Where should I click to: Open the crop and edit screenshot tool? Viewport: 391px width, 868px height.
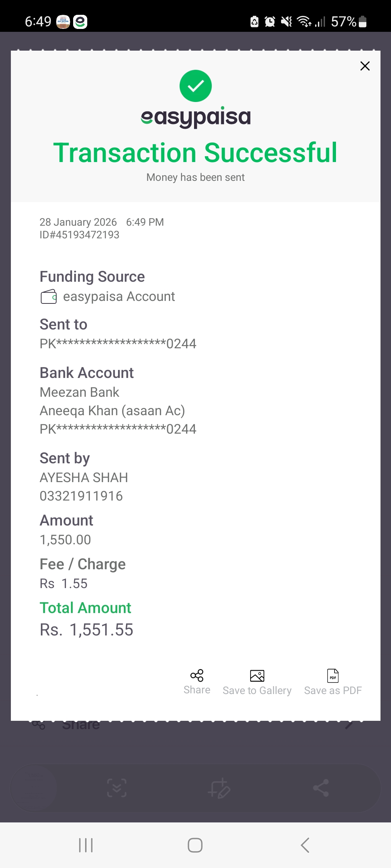[x=219, y=788]
